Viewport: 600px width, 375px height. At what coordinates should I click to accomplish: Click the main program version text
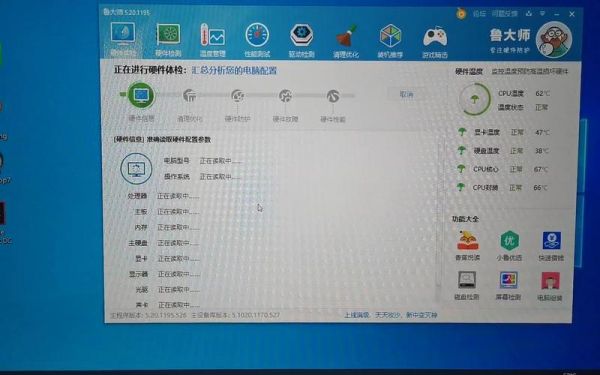click(148, 316)
